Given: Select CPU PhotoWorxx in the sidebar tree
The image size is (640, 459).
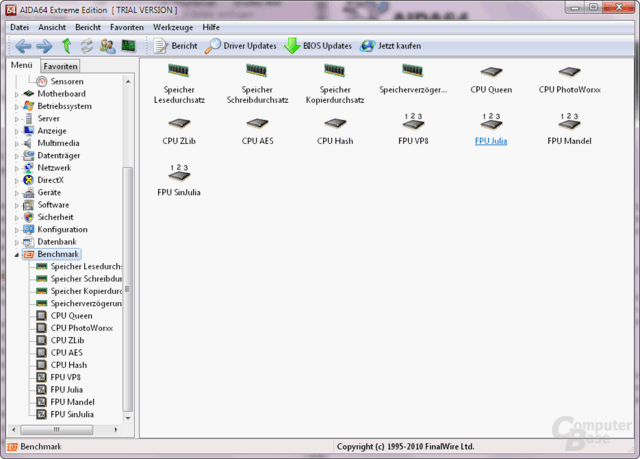Looking at the screenshot, I should click(82, 328).
